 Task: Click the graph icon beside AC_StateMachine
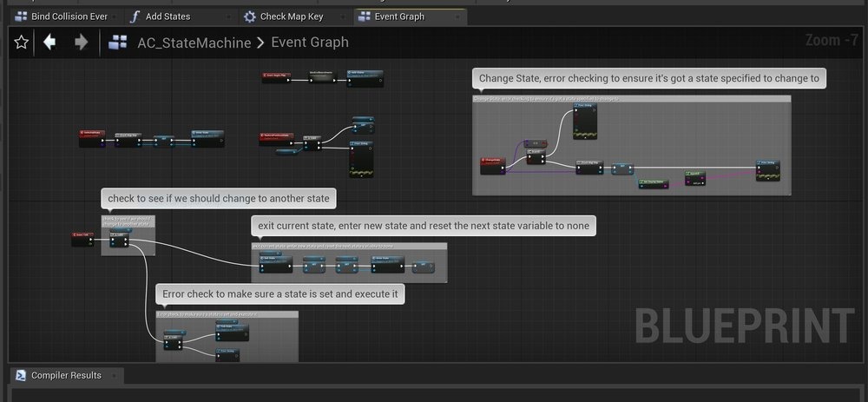click(119, 43)
